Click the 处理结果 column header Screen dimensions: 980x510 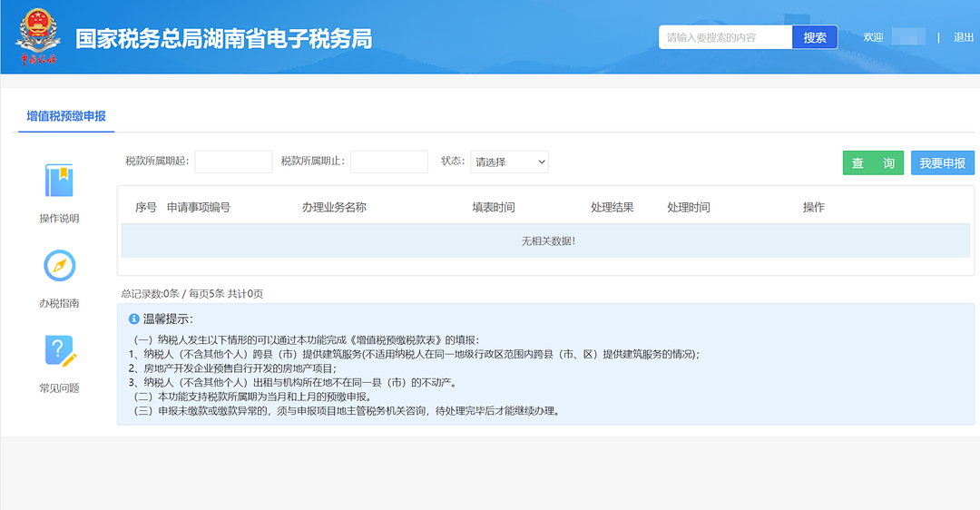pyautogui.click(x=612, y=208)
